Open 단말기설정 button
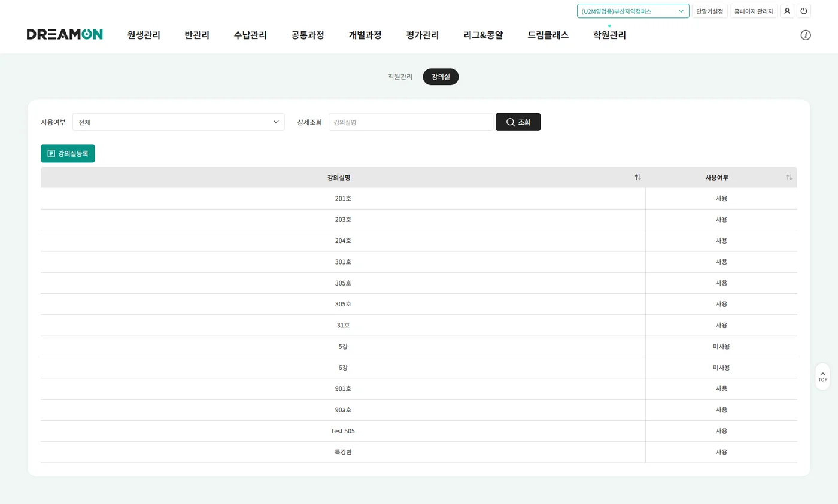 click(710, 11)
